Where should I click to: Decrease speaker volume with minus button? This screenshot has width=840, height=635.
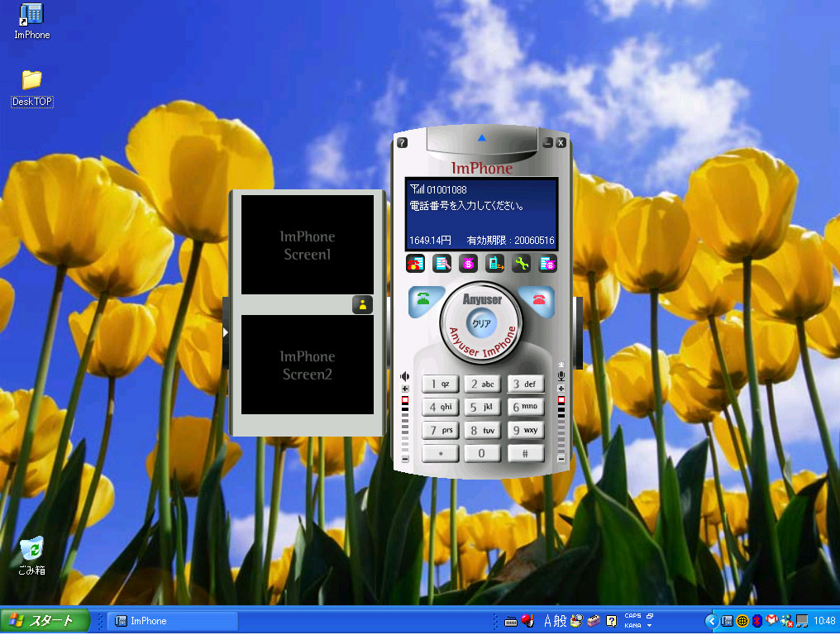click(x=405, y=459)
